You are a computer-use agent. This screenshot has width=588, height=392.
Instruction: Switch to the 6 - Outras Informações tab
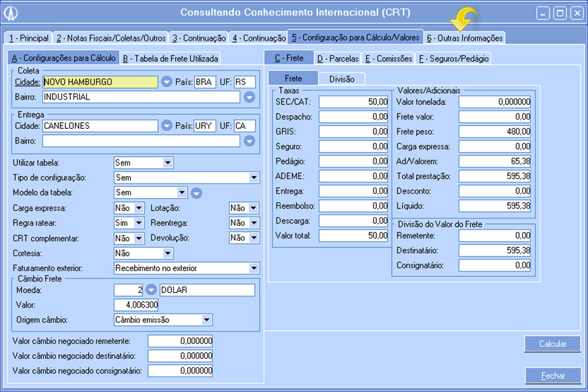point(465,39)
